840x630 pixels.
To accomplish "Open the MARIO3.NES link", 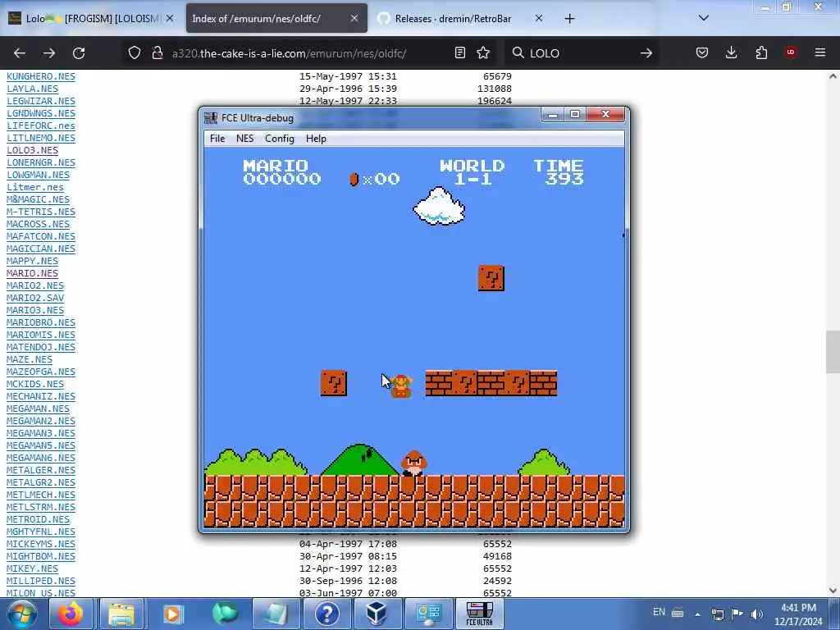I will tap(34, 310).
